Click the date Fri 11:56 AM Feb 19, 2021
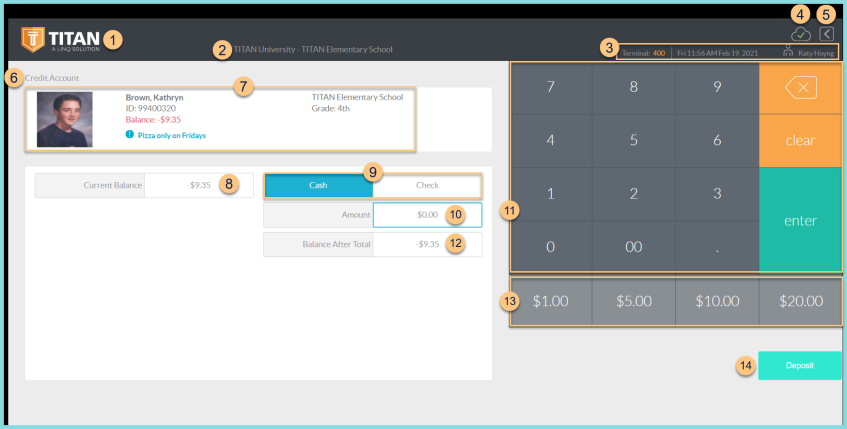 pyautogui.click(x=717, y=53)
